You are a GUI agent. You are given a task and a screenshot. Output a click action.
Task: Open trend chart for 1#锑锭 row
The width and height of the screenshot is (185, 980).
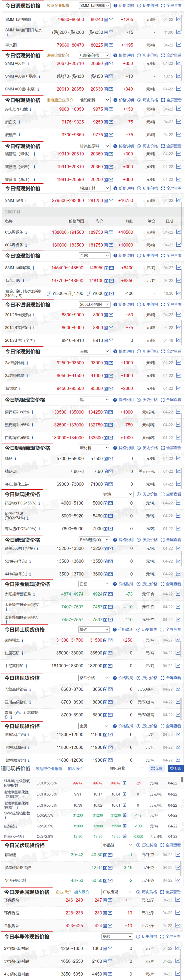(x=179, y=388)
